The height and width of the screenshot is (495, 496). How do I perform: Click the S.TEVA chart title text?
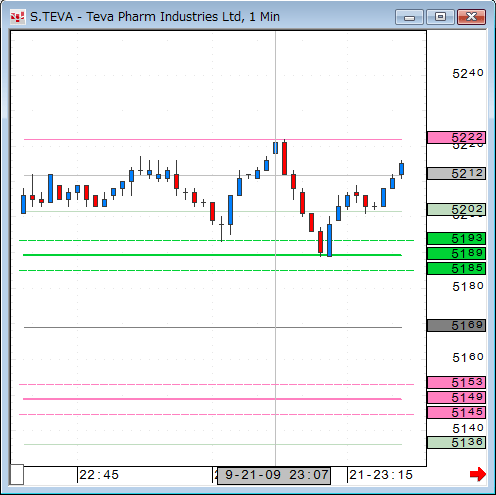point(155,17)
